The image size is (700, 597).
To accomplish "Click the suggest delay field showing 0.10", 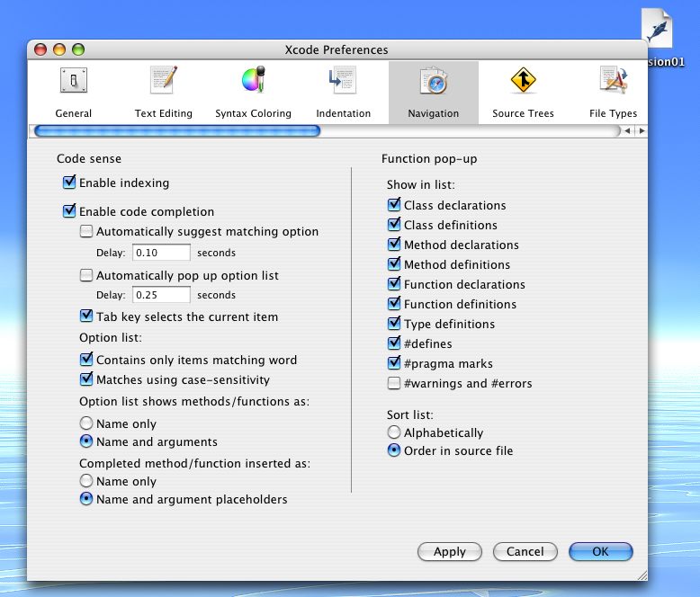I will pyautogui.click(x=161, y=253).
